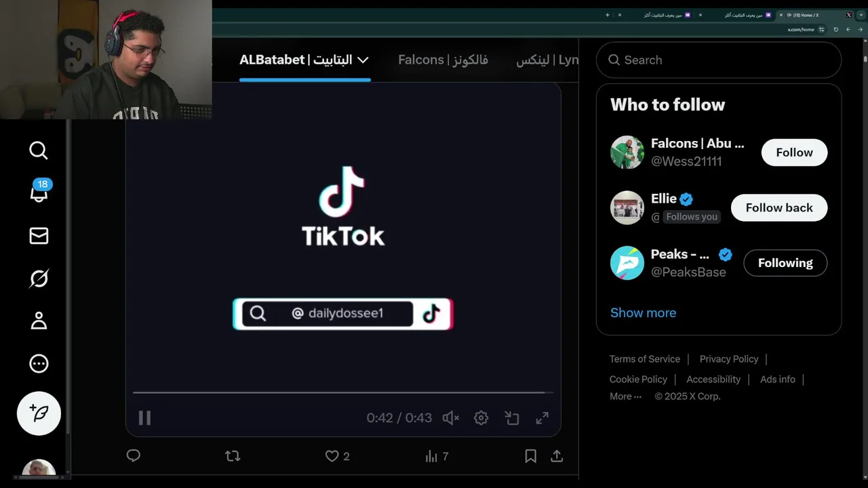View post analytics showing 7
Viewport: 868px width, 488px height.
click(x=437, y=456)
